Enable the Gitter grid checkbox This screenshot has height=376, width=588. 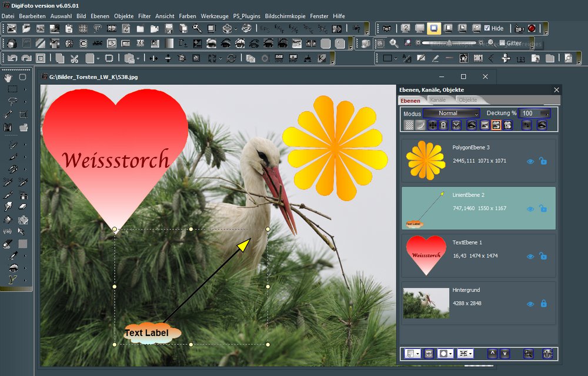point(502,43)
